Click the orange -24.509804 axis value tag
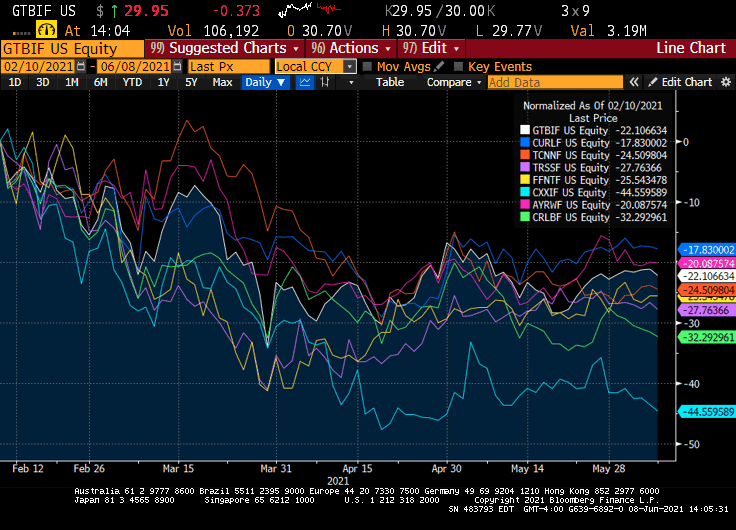Viewport: 736px width, 530px height. tap(707, 290)
